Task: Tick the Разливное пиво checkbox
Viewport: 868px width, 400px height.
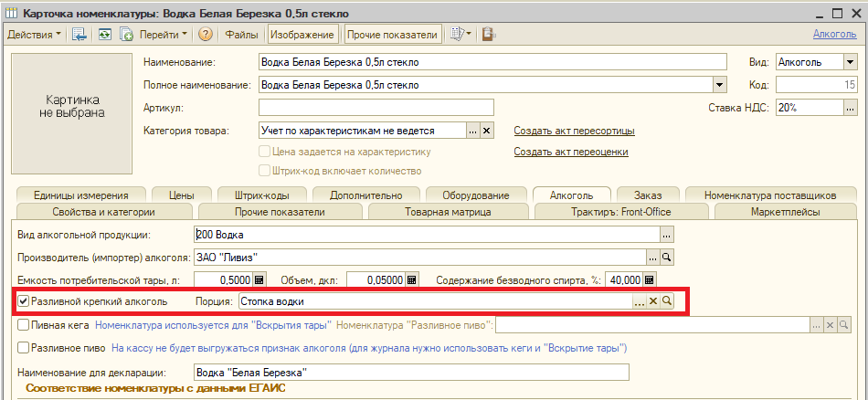Action: click(x=24, y=348)
